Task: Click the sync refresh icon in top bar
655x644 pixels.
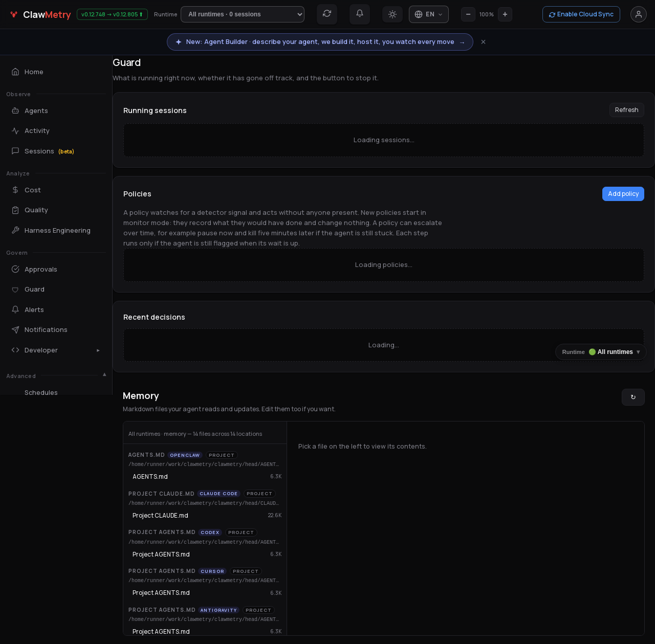Action: [327, 14]
